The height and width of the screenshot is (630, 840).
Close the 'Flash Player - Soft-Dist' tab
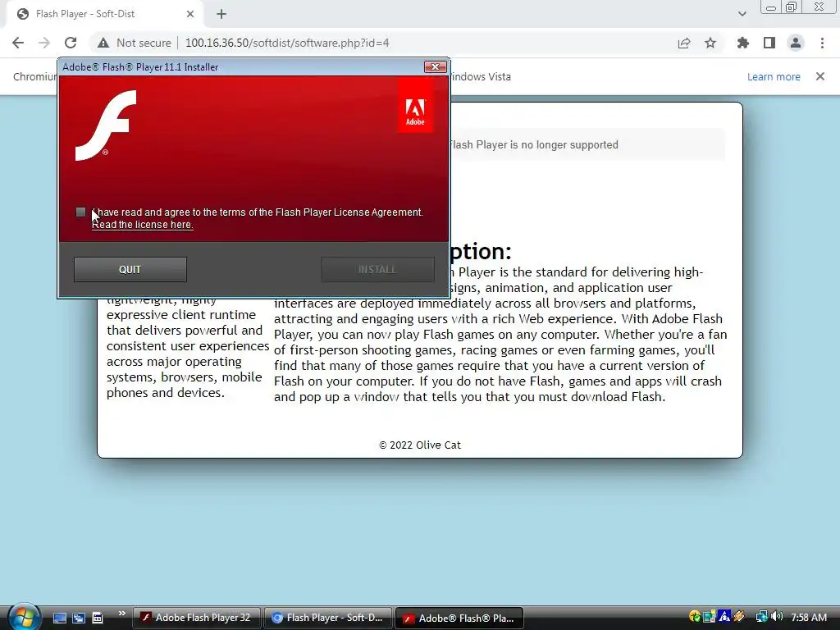pyautogui.click(x=190, y=14)
